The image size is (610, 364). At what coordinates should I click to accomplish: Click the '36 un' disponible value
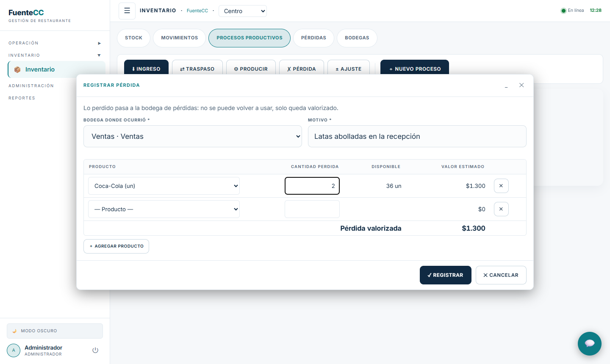394,186
